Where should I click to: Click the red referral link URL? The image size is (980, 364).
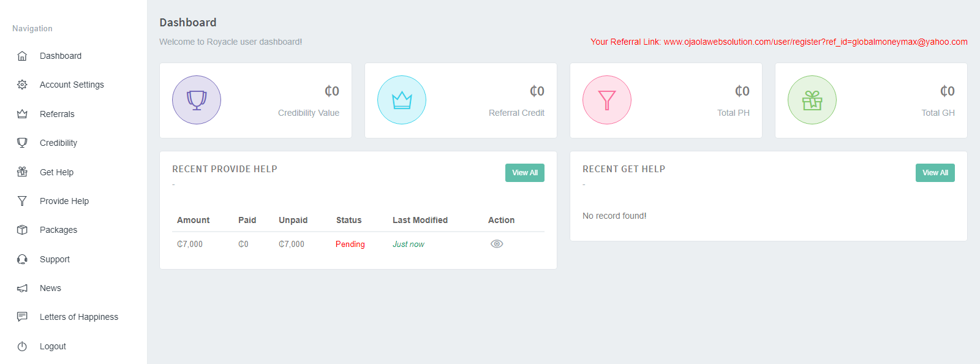815,42
